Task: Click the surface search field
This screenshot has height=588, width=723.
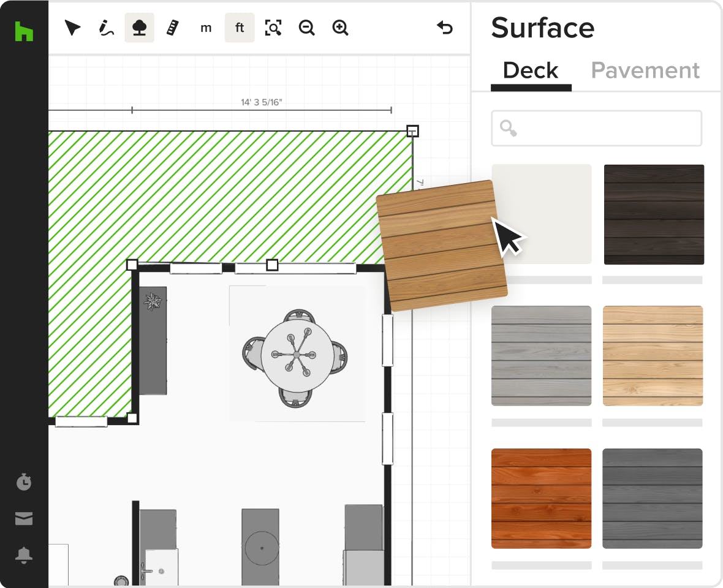Action: tap(596, 128)
